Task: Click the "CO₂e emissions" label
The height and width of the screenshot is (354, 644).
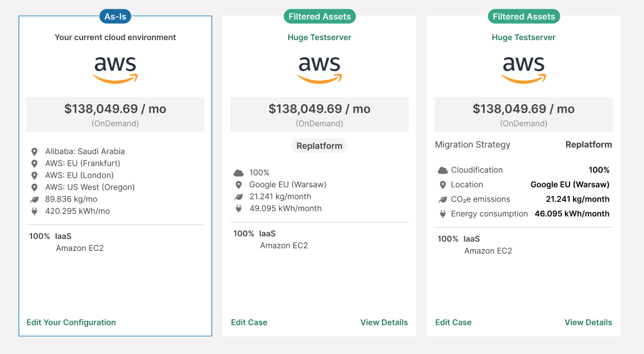Action: point(481,199)
